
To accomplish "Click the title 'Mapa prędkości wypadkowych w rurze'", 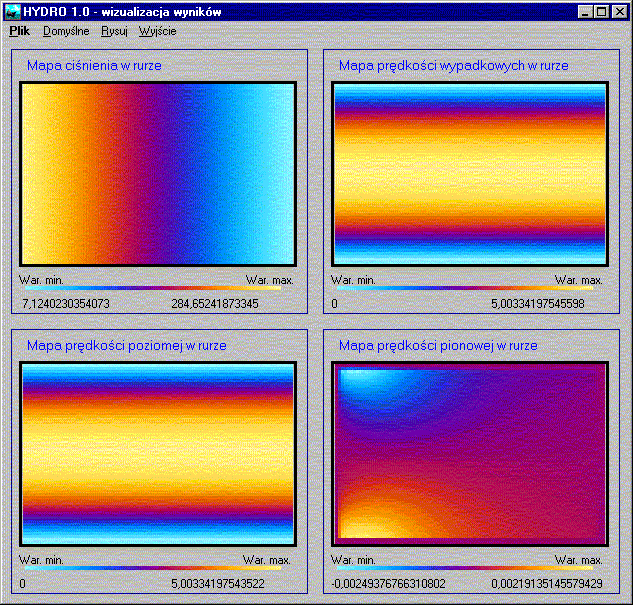I will click(453, 65).
